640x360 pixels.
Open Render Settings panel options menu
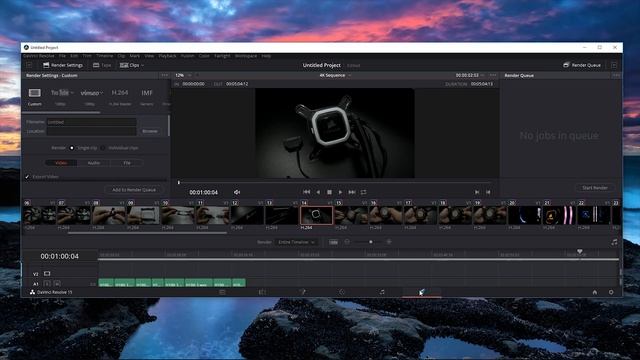click(x=164, y=75)
